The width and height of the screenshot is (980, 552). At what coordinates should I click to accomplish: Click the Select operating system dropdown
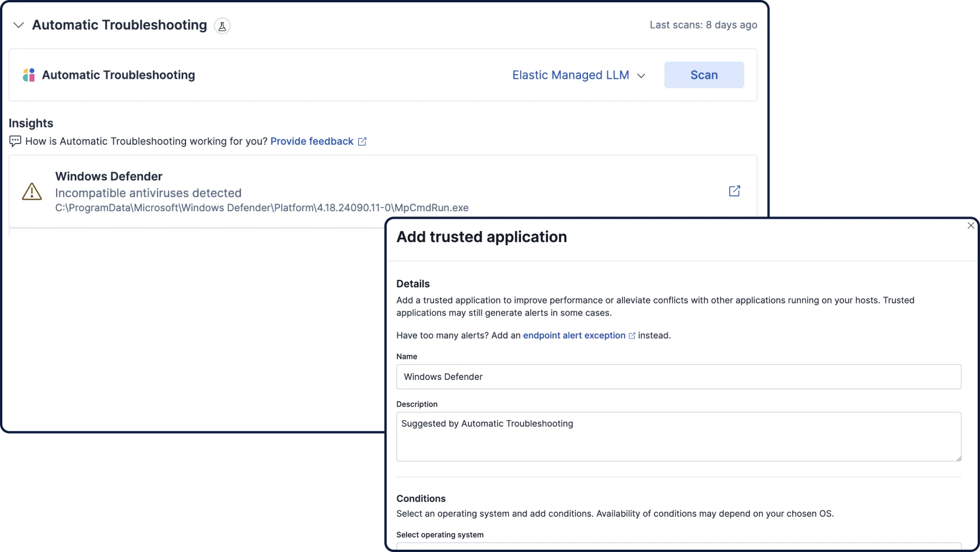pos(678,547)
